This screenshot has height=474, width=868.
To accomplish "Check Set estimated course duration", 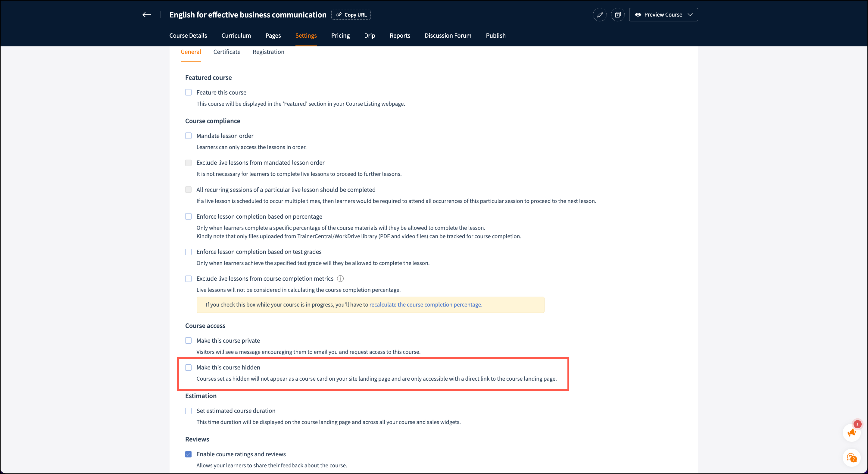I will coord(188,411).
